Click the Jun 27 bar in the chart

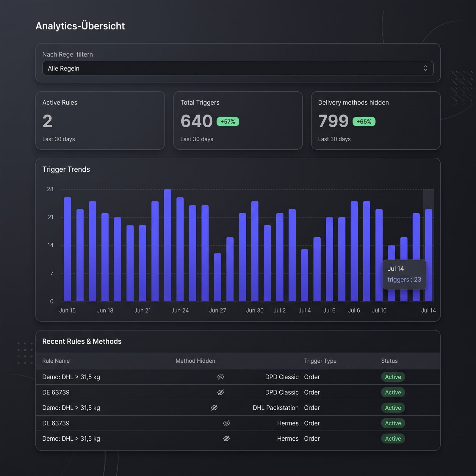tap(217, 277)
